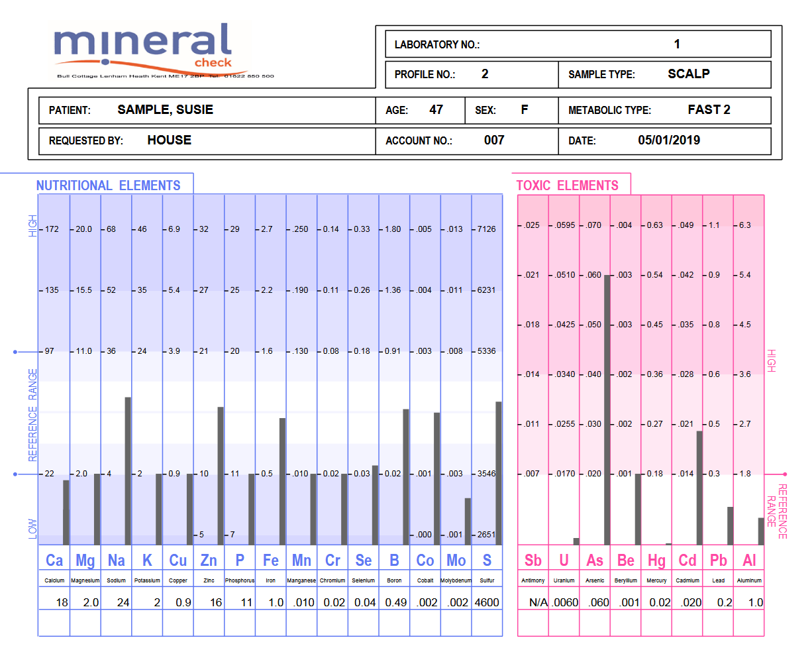Click the Sulfur value 4600

[x=486, y=602]
